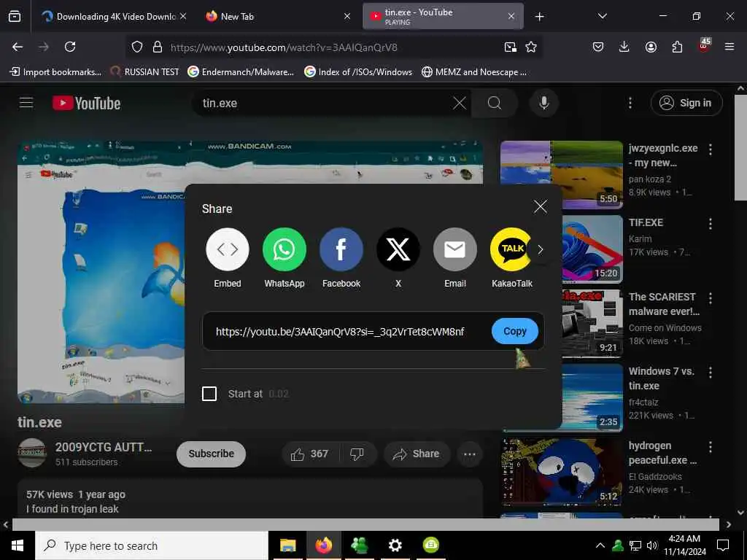
Task: Open options for Windows 7 vs. tin.exe
Action: point(710,373)
